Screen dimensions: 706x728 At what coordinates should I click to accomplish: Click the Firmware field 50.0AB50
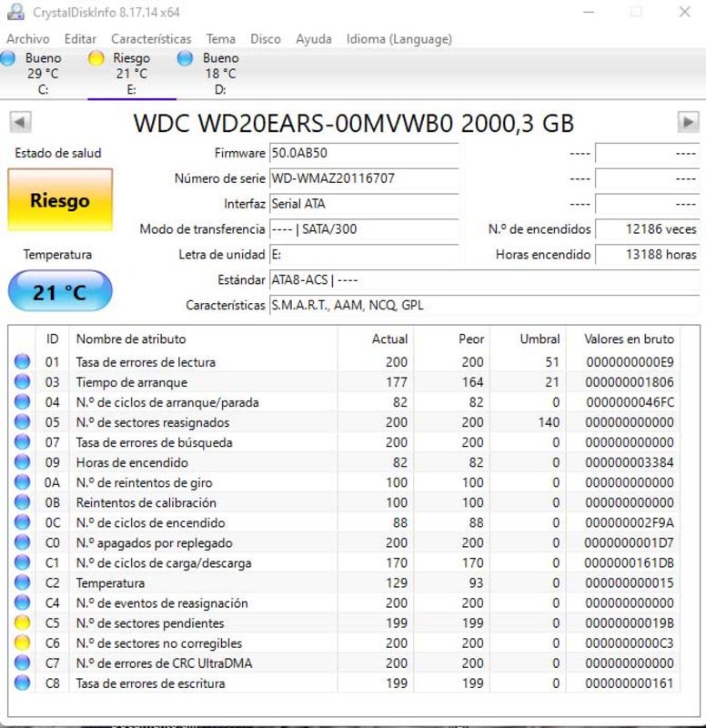pos(364,153)
